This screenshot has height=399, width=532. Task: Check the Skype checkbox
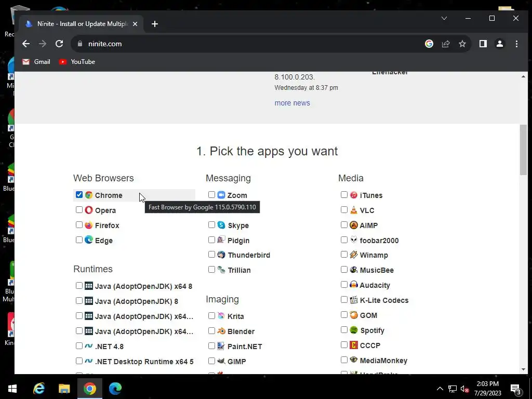pos(211,224)
